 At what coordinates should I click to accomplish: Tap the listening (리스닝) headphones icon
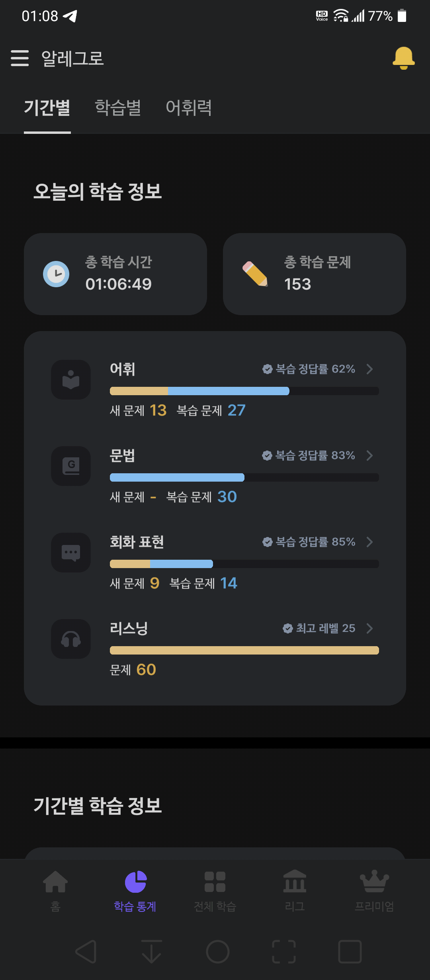pyautogui.click(x=71, y=639)
